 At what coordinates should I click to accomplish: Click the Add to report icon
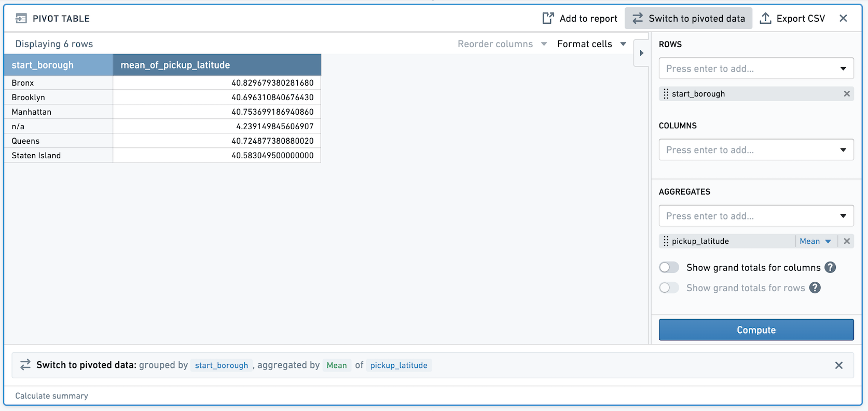[548, 18]
